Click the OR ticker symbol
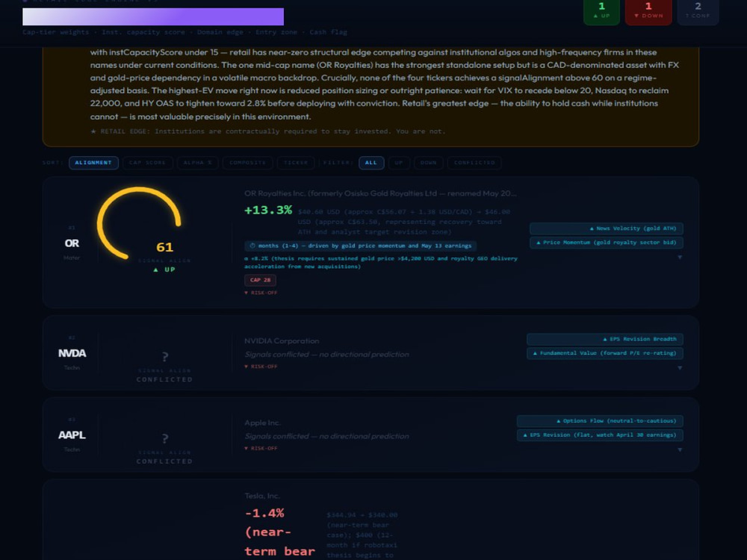Viewport: 747px width, 560px height. (72, 243)
